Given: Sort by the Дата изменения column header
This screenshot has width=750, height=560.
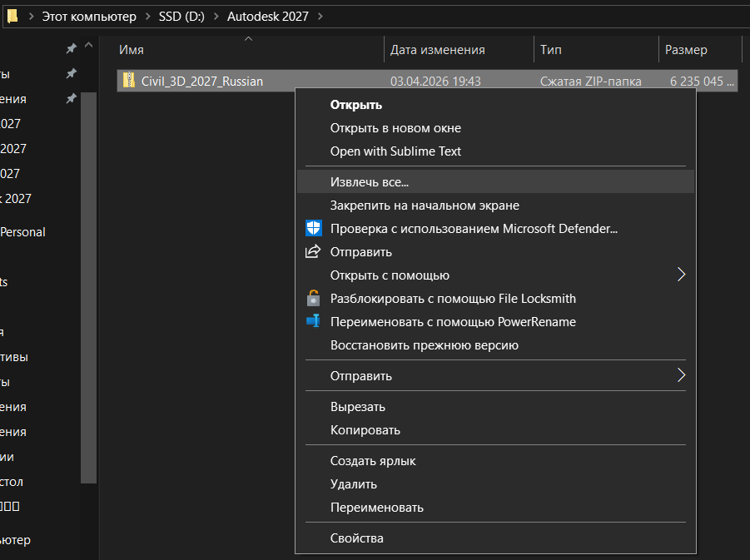Looking at the screenshot, I should point(437,50).
